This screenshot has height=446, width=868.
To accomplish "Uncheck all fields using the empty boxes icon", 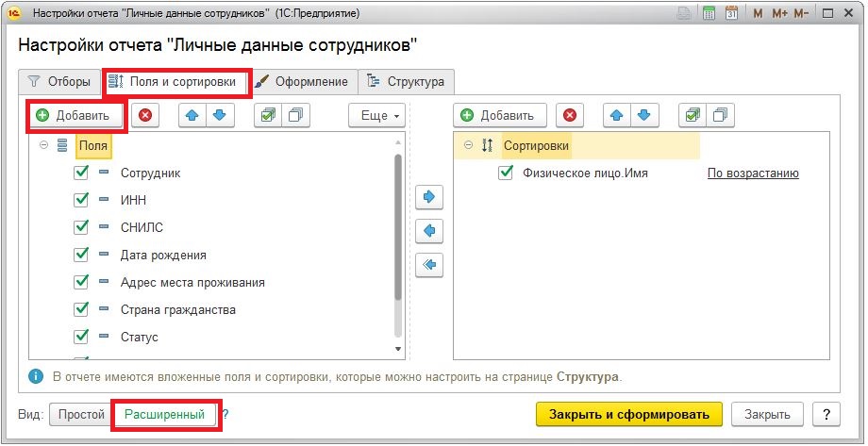I will 295,115.
